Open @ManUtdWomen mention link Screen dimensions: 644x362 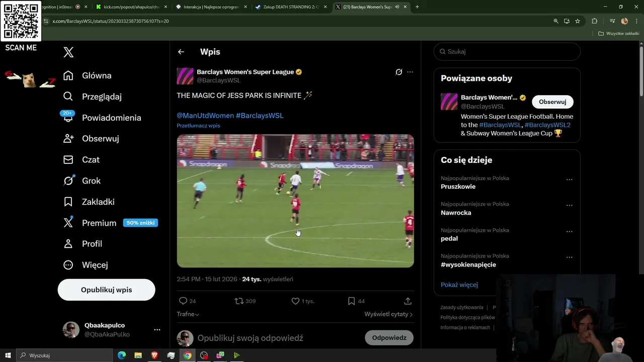[205, 115]
